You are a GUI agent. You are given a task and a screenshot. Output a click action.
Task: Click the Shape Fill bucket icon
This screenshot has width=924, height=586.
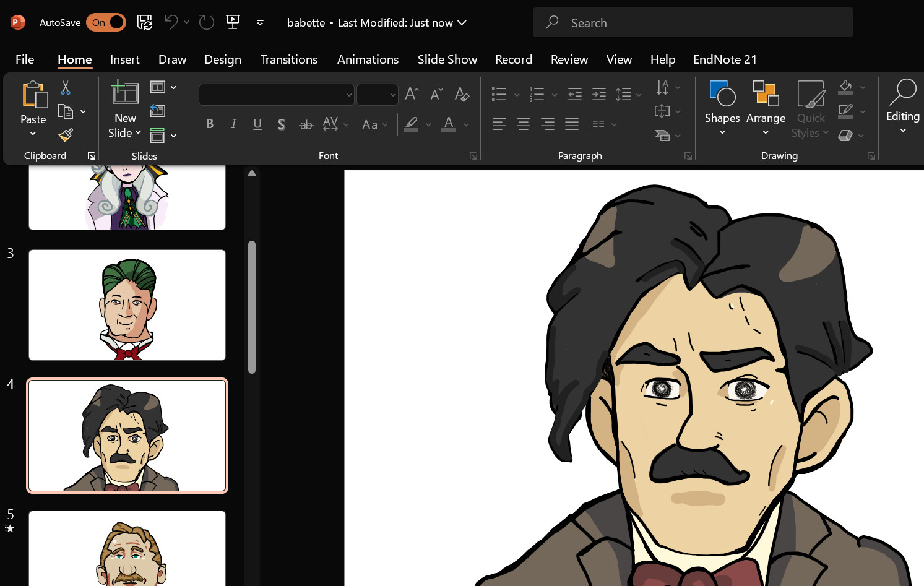845,87
